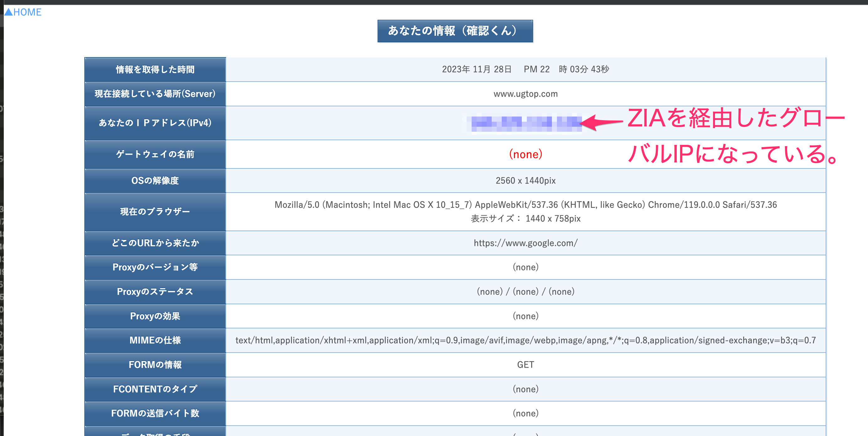
Task: Click the FORMの送信バイト数 header cell
Action: (155, 413)
